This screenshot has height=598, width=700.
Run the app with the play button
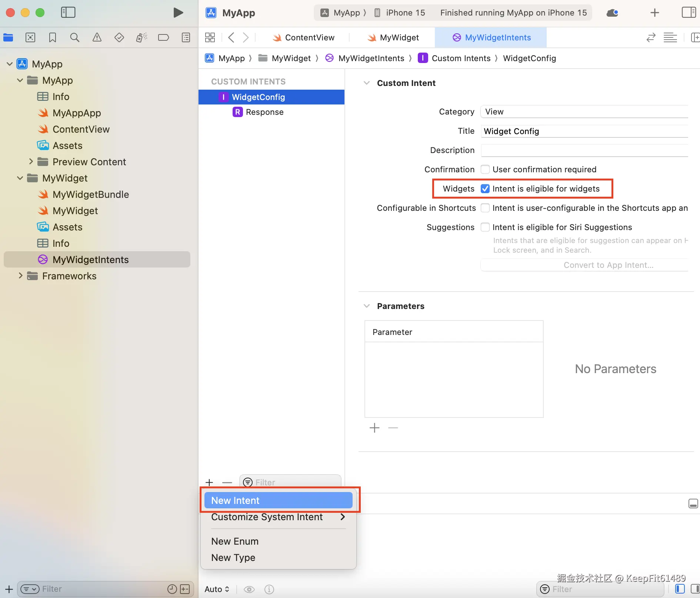tap(178, 13)
